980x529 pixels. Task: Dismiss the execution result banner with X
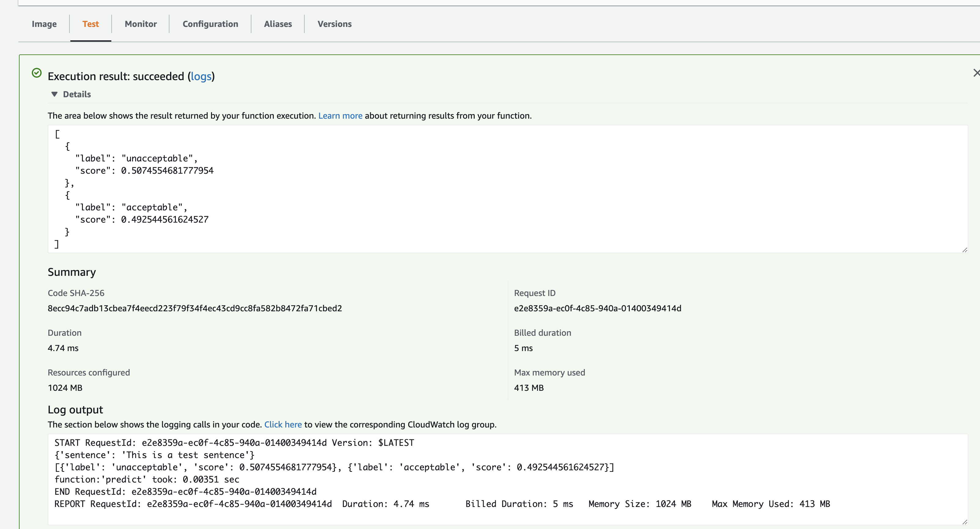pyautogui.click(x=976, y=73)
